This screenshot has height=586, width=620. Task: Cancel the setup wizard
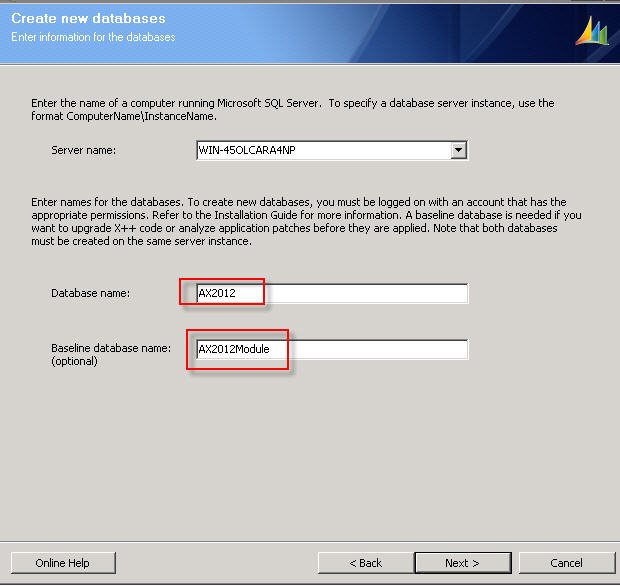(567, 563)
